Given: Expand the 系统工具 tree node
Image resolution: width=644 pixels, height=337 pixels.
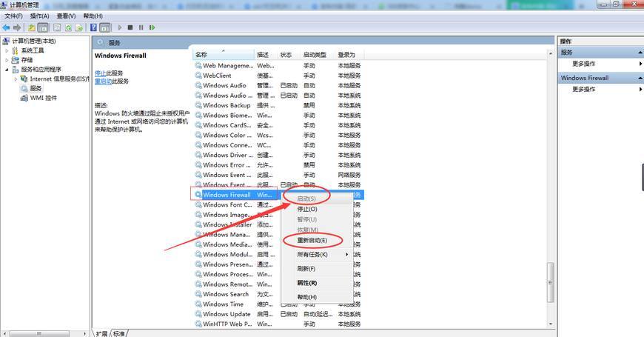Looking at the screenshot, I should pos(7,50).
